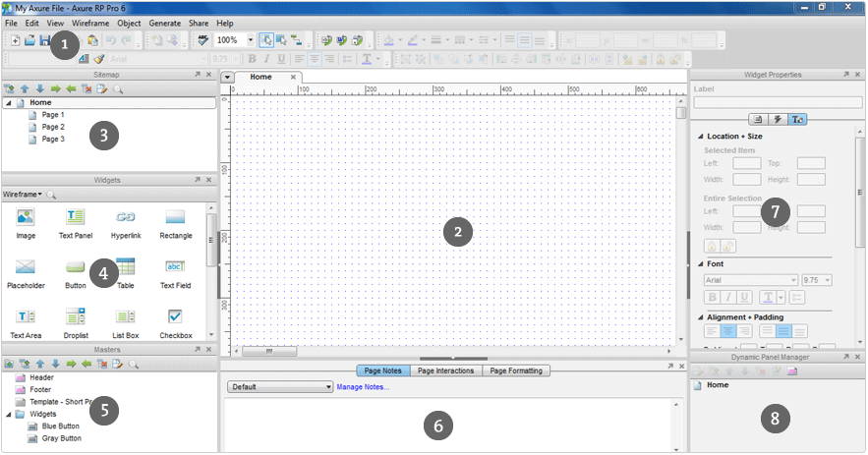This screenshot has height=455, width=868.
Task: Select the Image widget icon
Action: click(x=26, y=217)
